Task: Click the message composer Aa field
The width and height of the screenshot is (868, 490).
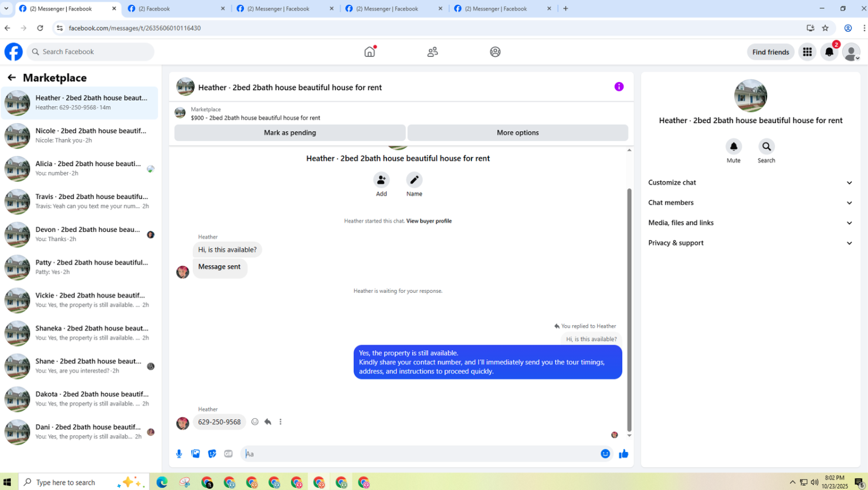Action: pos(419,454)
